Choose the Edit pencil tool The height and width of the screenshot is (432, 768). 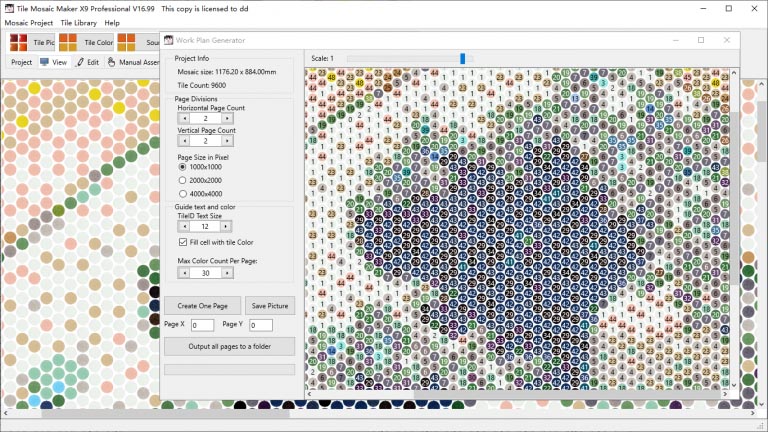[x=80, y=62]
